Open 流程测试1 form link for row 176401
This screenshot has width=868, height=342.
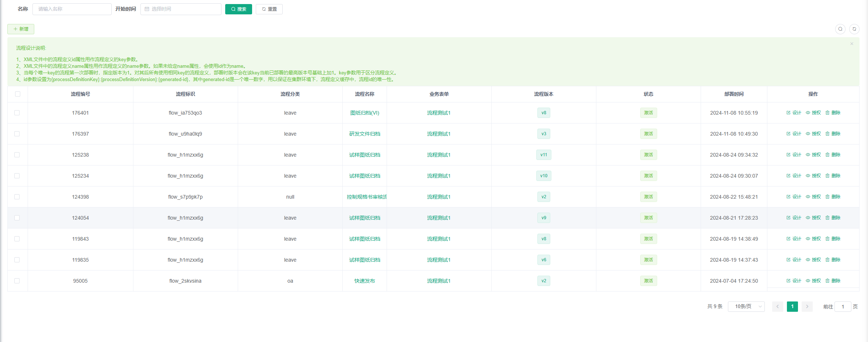pyautogui.click(x=439, y=113)
